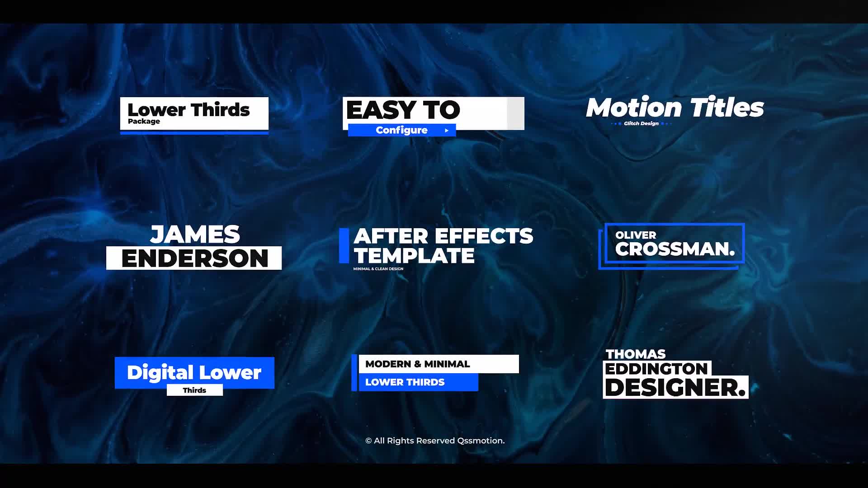Select the Modern and Minimal Lower Thirds
868x488 pixels.
(x=434, y=372)
